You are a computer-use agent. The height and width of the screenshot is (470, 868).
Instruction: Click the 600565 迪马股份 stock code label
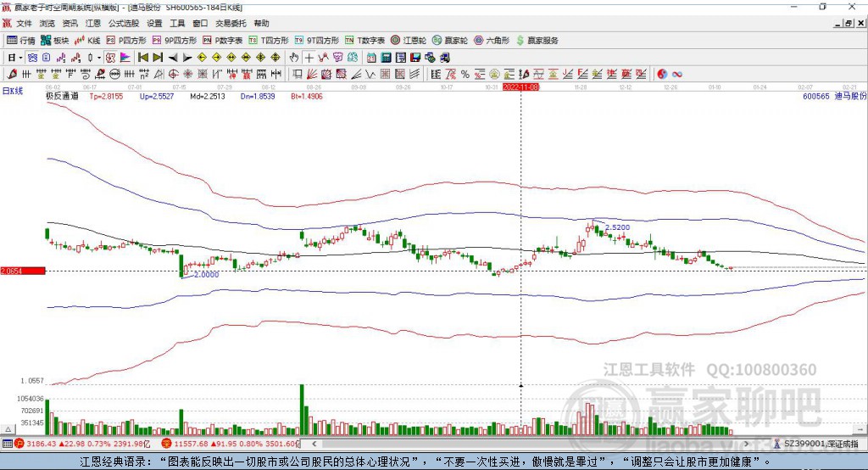click(834, 97)
